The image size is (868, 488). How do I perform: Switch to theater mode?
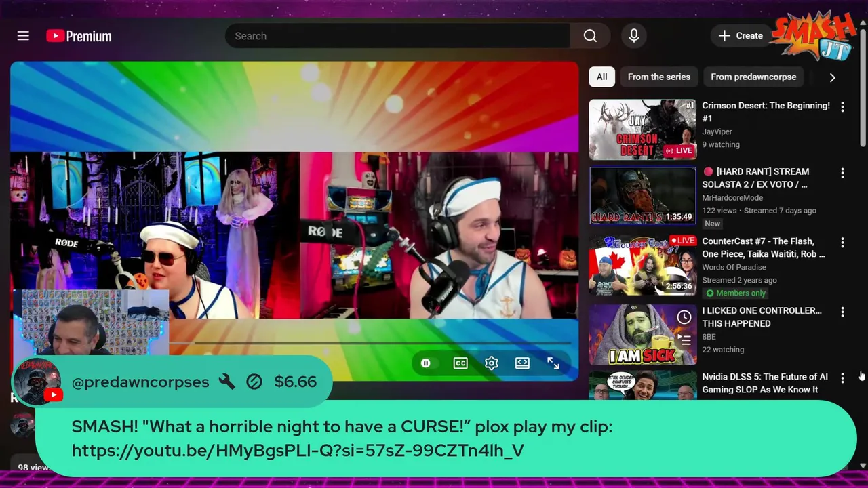522,363
